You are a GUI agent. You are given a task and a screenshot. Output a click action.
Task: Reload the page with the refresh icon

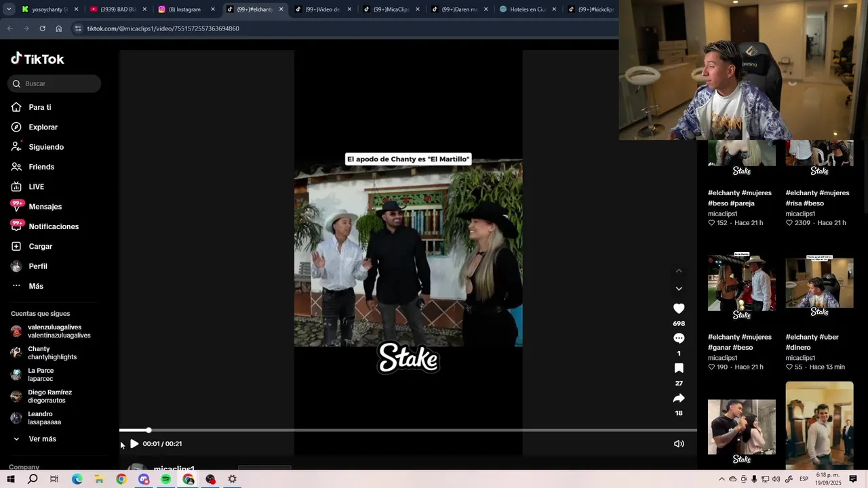pos(42,28)
